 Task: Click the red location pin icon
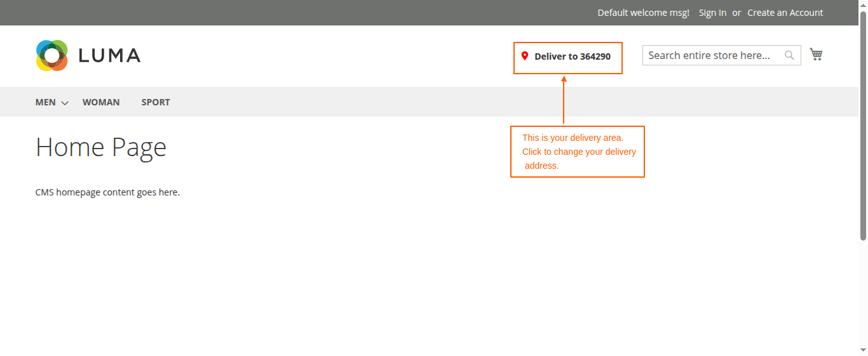tap(525, 56)
